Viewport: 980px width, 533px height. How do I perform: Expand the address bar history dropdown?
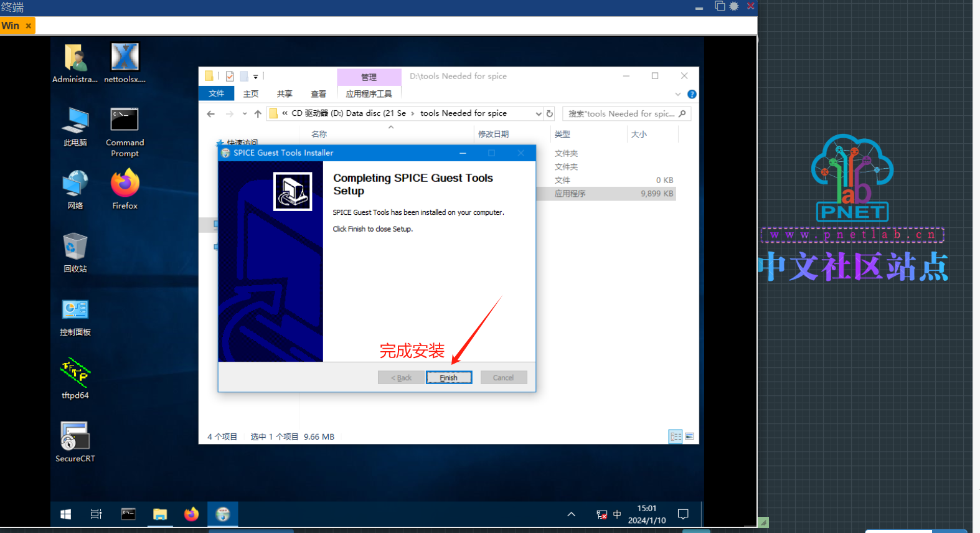(x=539, y=113)
